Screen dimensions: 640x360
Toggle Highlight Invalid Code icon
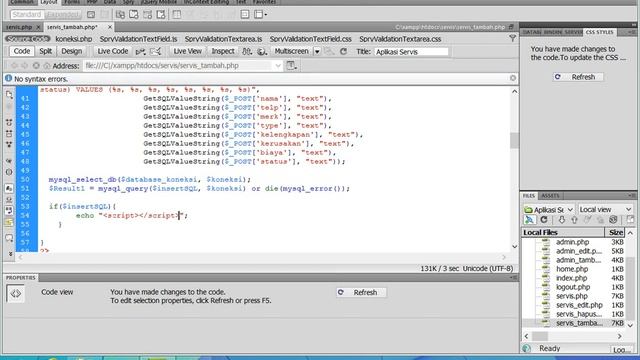coord(9,200)
